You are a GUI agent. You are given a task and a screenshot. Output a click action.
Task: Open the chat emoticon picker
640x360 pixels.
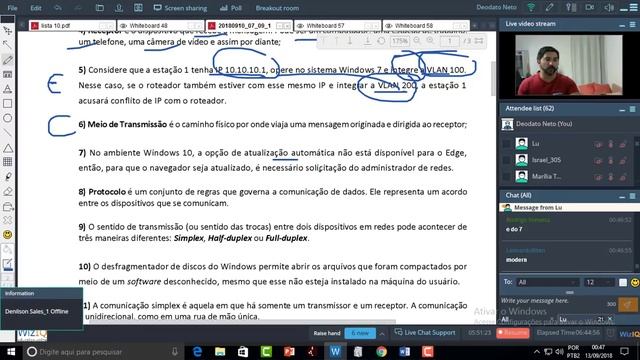[635, 282]
